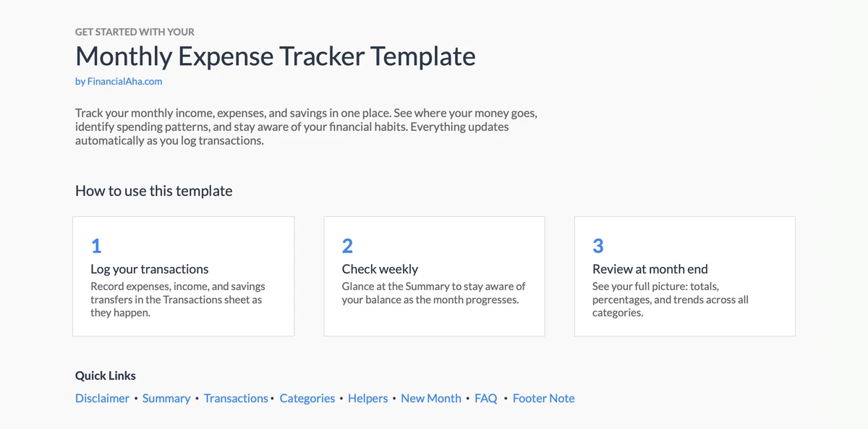The image size is (868, 429).
Task: Click the intro paragraph about tracking income
Action: pyautogui.click(x=306, y=127)
